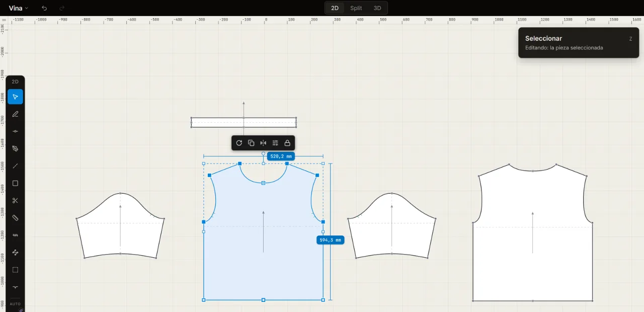644x312 pixels.
Task: Open piece settings sliders icon
Action: coord(275,143)
